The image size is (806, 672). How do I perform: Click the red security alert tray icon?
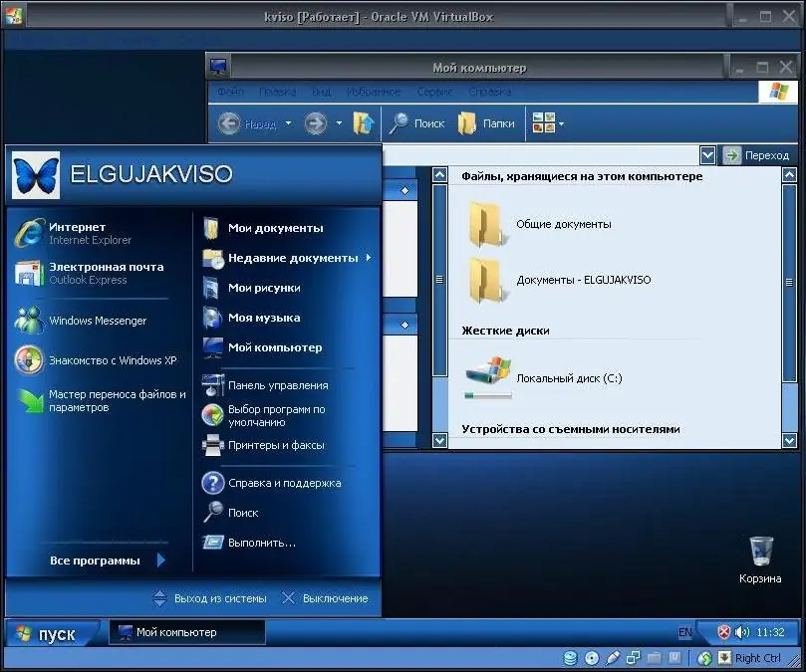723,632
